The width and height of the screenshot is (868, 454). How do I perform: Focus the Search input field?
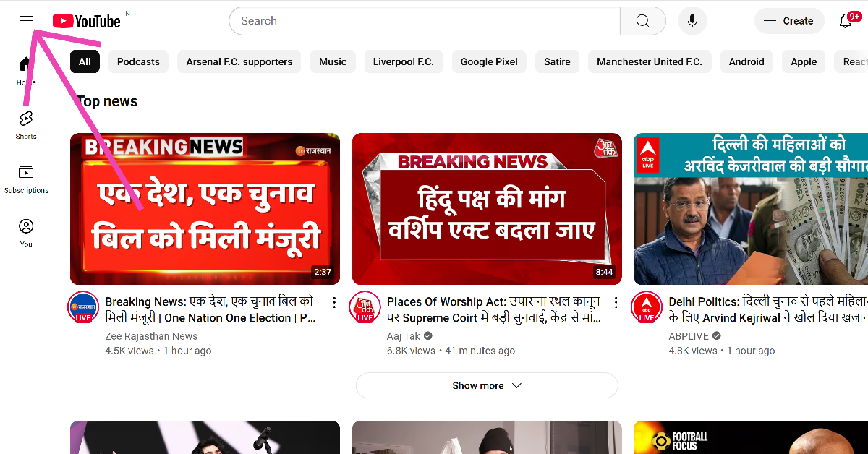(x=425, y=21)
